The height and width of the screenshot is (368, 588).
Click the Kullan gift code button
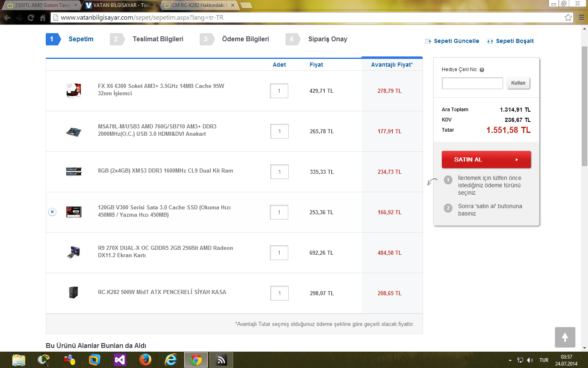518,83
